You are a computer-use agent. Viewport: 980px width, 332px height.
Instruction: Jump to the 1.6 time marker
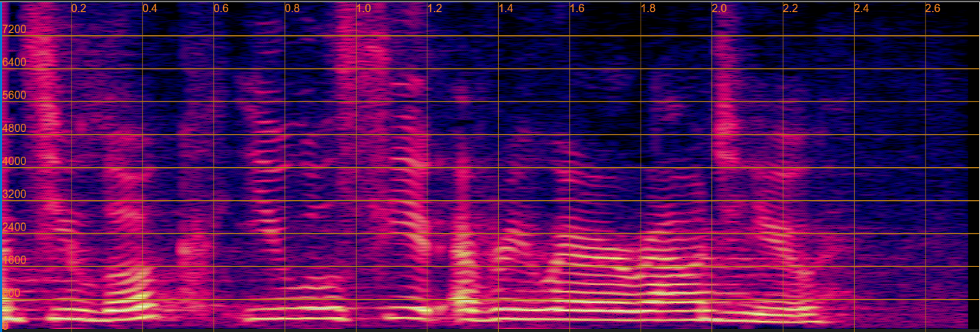[577, 8]
